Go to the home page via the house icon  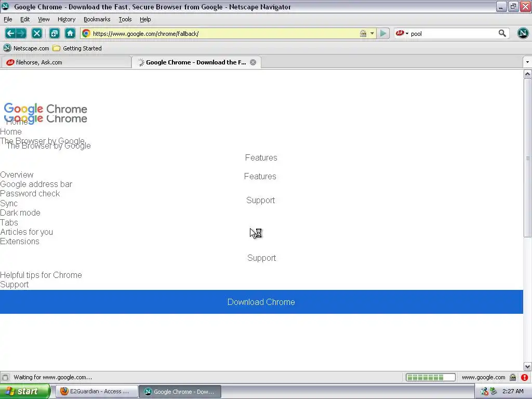pyautogui.click(x=70, y=33)
